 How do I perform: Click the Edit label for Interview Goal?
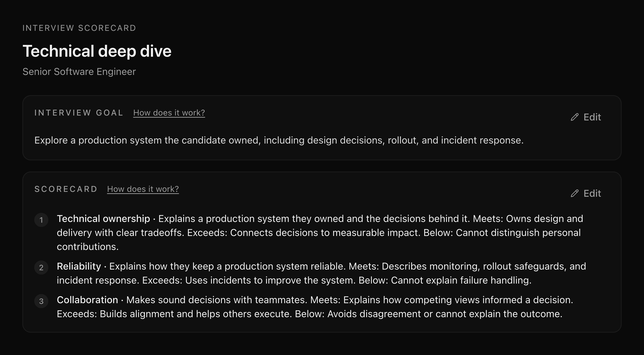592,117
